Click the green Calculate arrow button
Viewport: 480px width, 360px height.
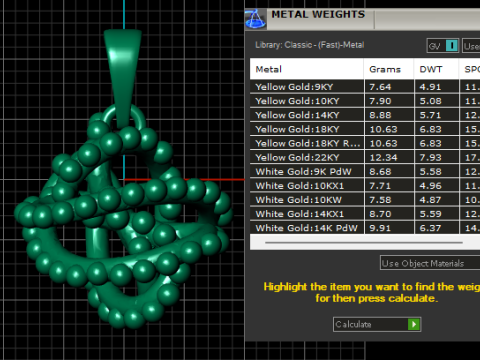[x=414, y=324]
